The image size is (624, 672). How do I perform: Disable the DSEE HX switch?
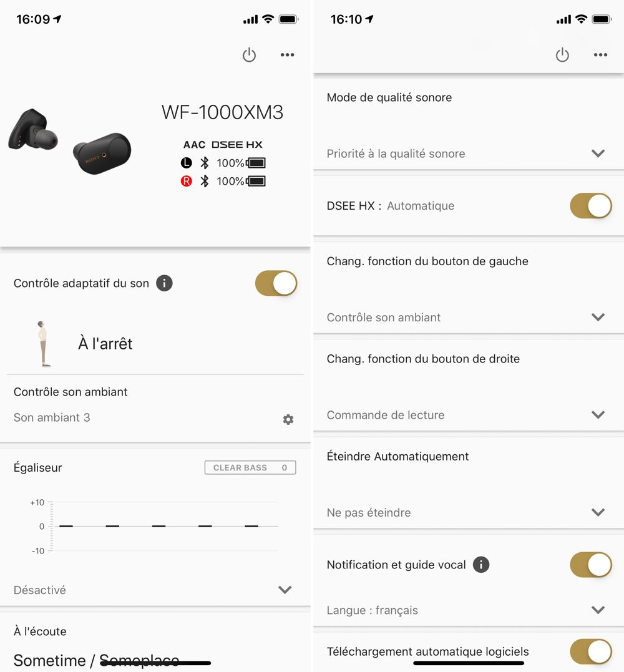[590, 206]
